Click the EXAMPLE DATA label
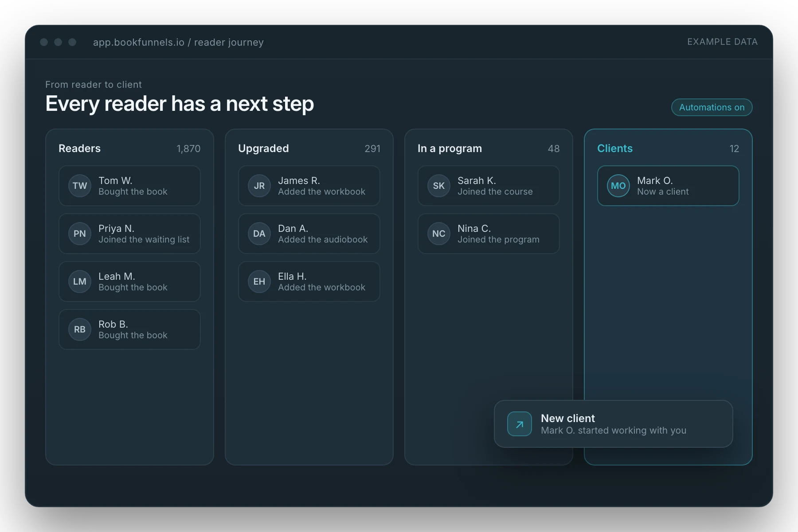Screen dimensions: 798x532 [722, 42]
